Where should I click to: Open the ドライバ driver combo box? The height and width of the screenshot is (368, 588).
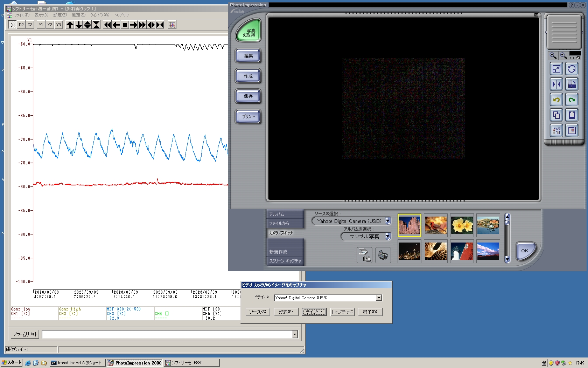pos(328,298)
